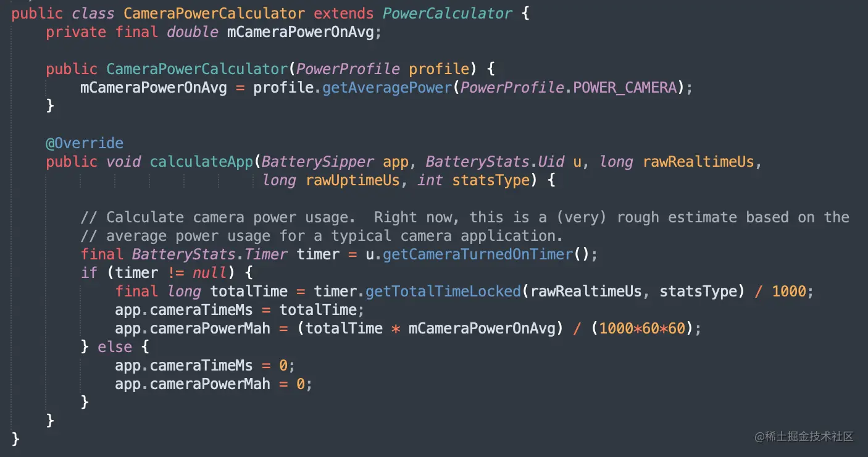Click the 'double' type keyword

(x=193, y=32)
